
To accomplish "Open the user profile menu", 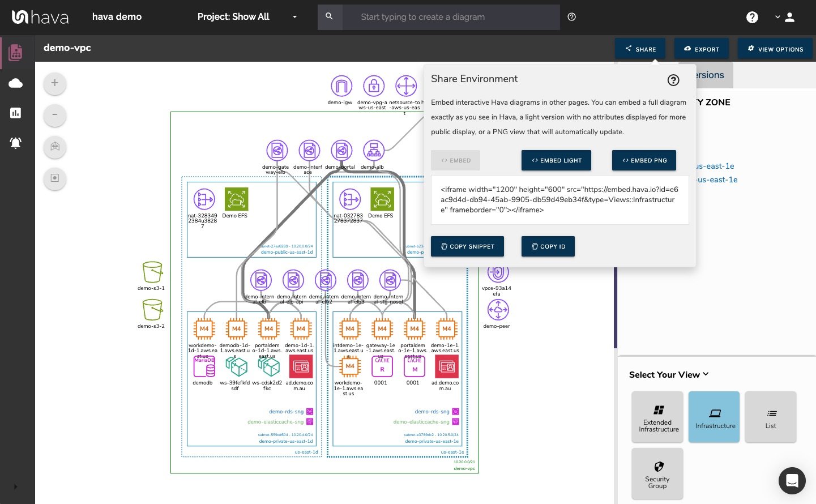I will point(789,17).
